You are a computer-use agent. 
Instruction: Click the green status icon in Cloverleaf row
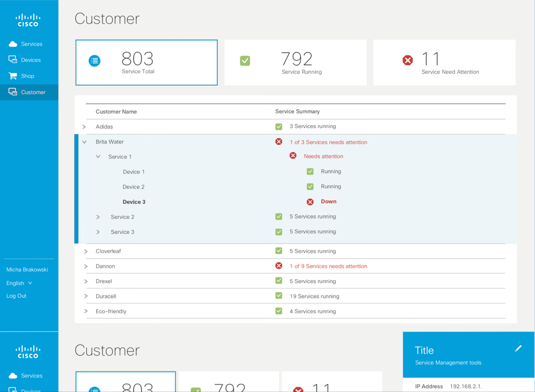click(279, 251)
